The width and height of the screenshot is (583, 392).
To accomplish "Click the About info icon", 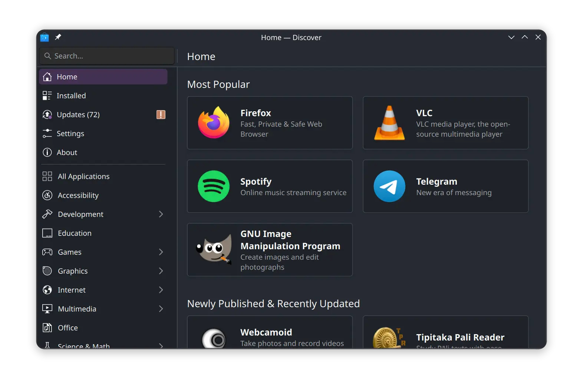I will click(47, 152).
